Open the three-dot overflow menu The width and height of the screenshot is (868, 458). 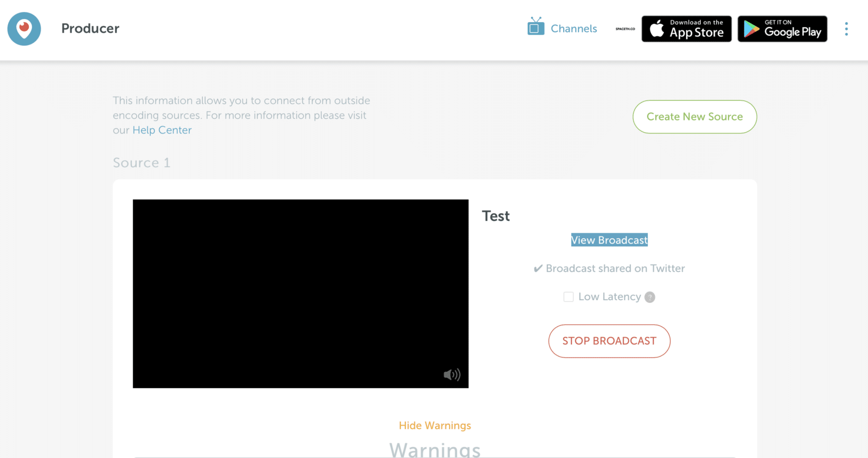(846, 29)
